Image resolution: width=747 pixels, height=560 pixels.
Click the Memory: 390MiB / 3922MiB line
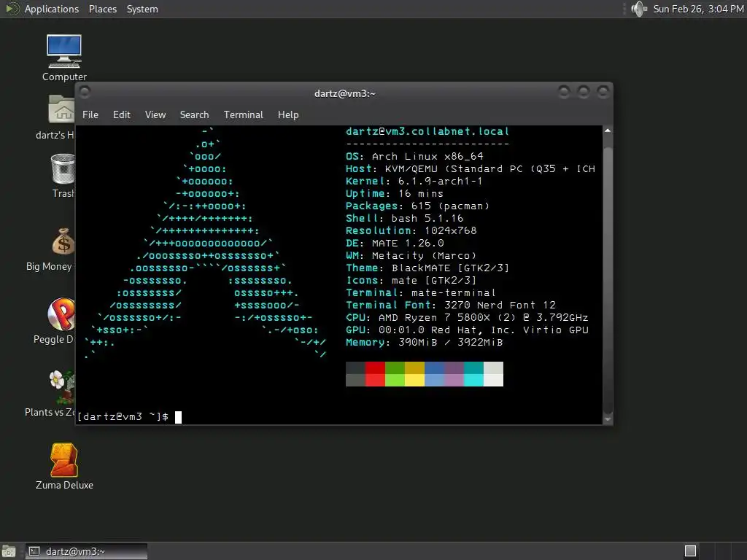click(425, 343)
